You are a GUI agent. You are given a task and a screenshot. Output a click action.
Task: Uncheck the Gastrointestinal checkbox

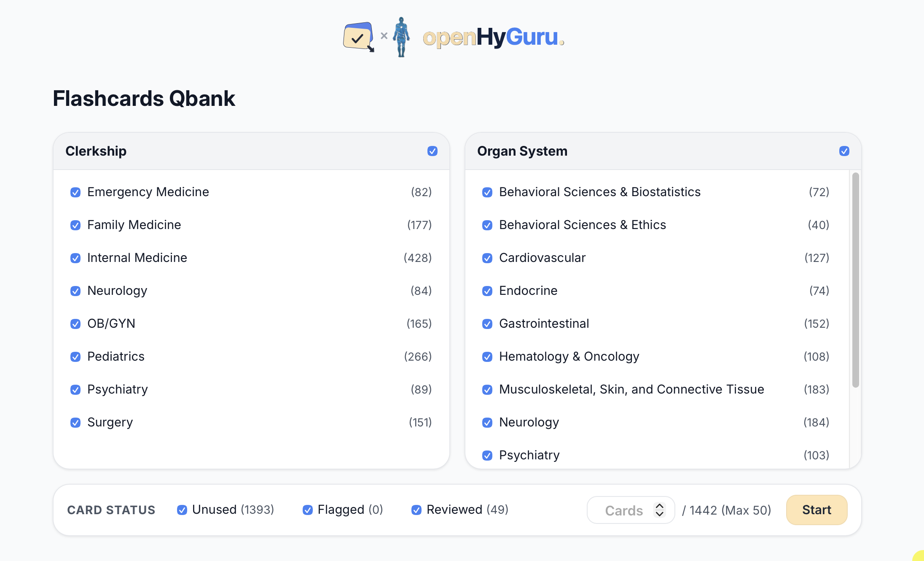coord(487,324)
